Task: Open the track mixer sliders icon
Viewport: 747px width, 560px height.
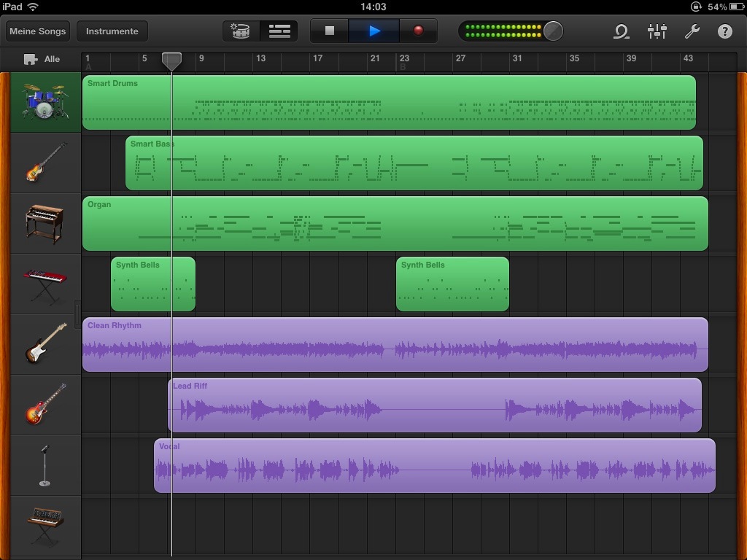Action: pyautogui.click(x=657, y=32)
